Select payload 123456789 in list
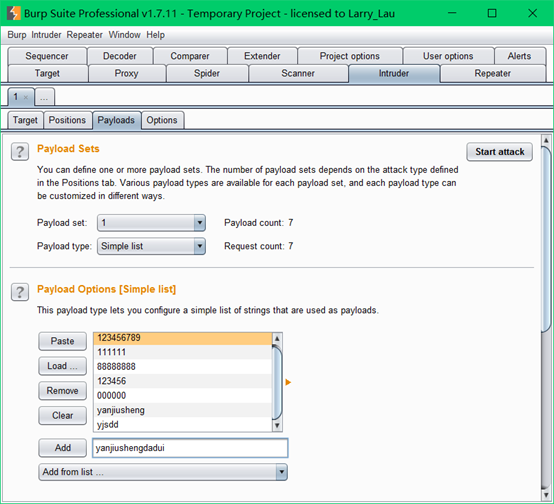 [183, 338]
